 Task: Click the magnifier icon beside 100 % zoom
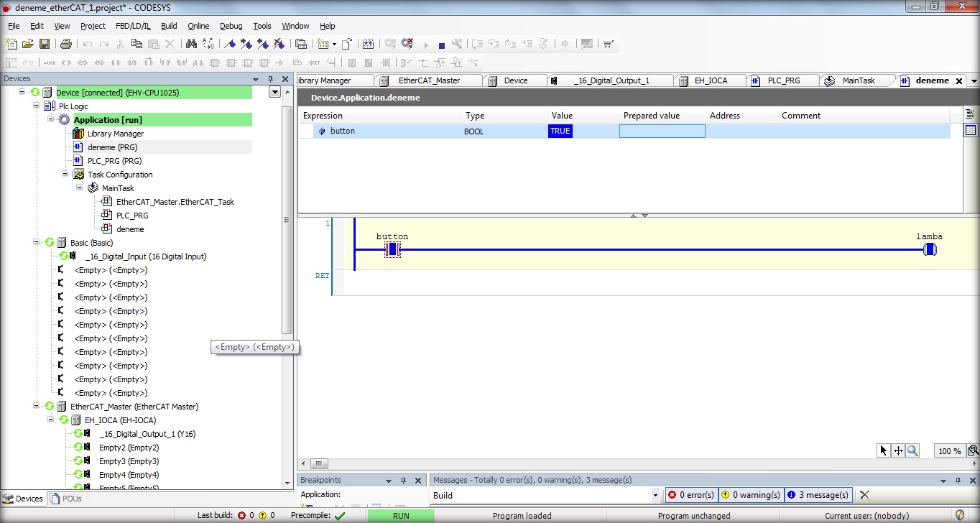973,450
